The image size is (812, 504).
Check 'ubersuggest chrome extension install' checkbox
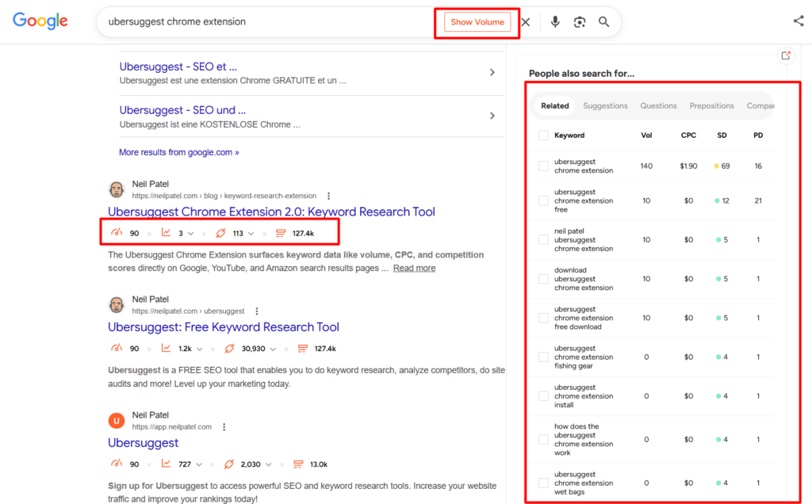click(x=543, y=396)
